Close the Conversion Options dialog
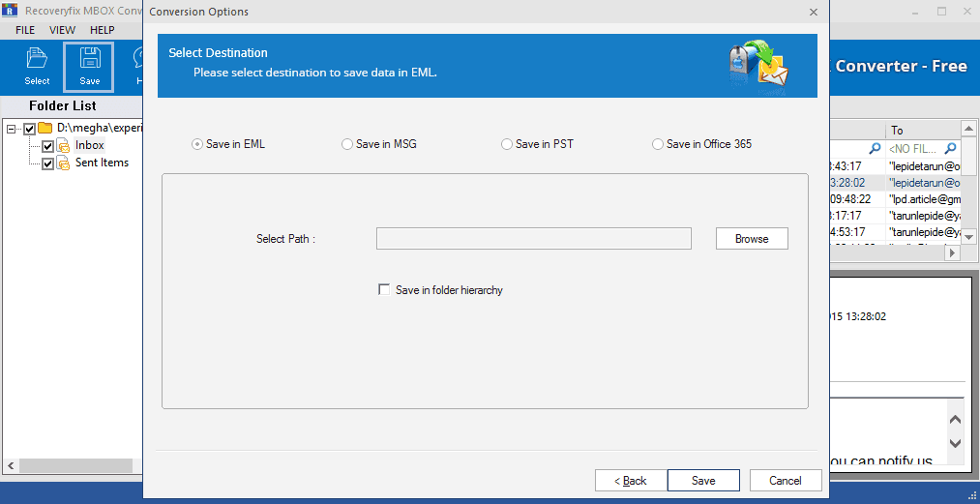980x504 pixels. tap(814, 12)
